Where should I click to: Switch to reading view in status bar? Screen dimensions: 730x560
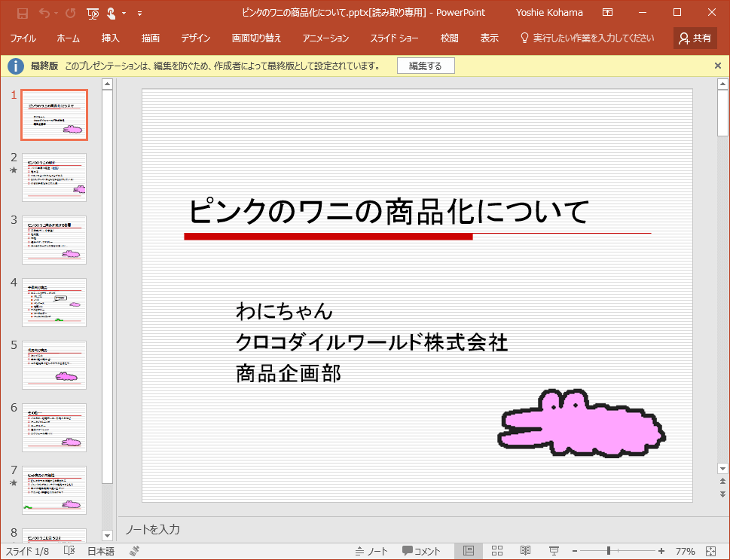[526, 552]
